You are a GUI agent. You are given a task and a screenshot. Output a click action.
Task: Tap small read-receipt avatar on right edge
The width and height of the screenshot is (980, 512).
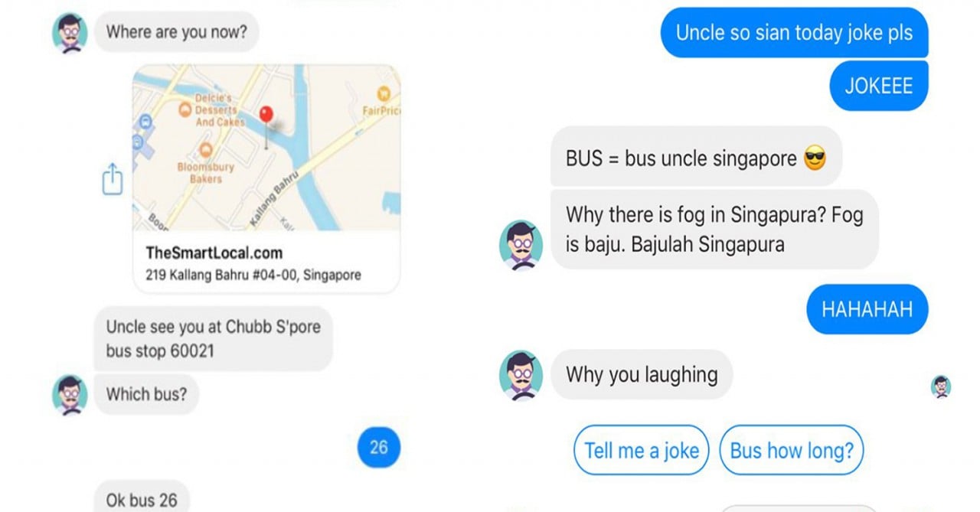(941, 386)
